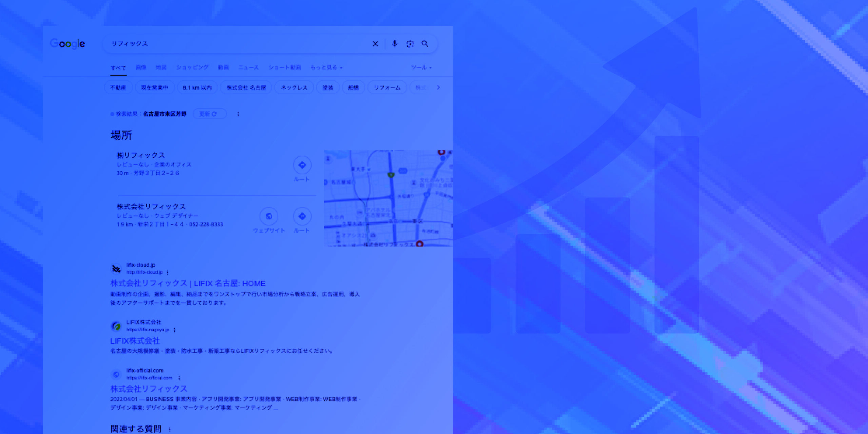Open the ツール dropdown

(421, 67)
